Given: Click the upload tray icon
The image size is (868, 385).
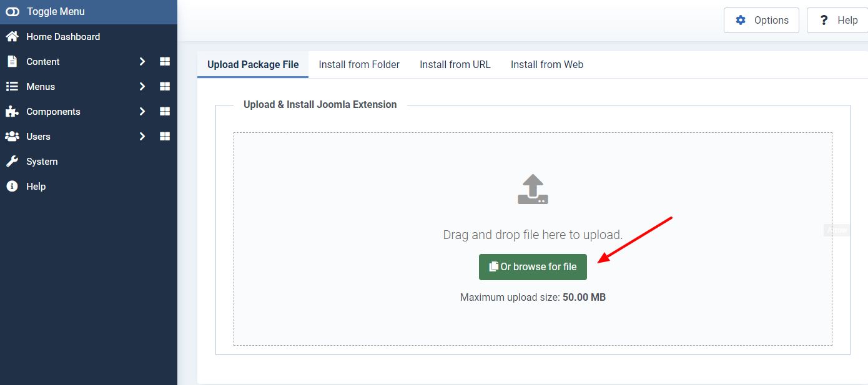Looking at the screenshot, I should click(533, 190).
